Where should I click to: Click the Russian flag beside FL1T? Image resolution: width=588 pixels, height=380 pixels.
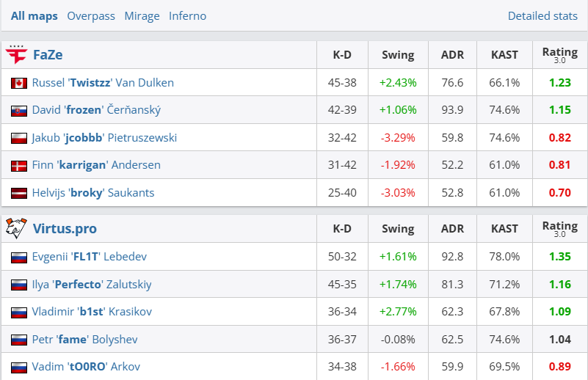click(x=19, y=257)
